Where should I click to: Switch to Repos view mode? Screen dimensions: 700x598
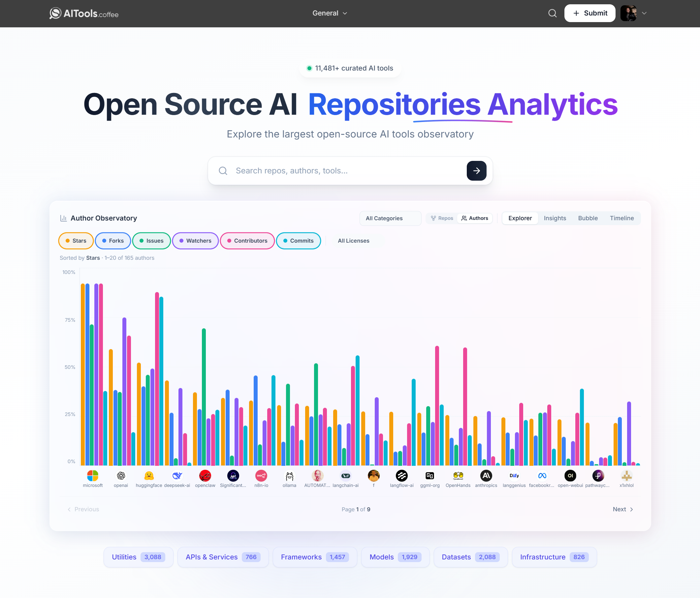441,218
